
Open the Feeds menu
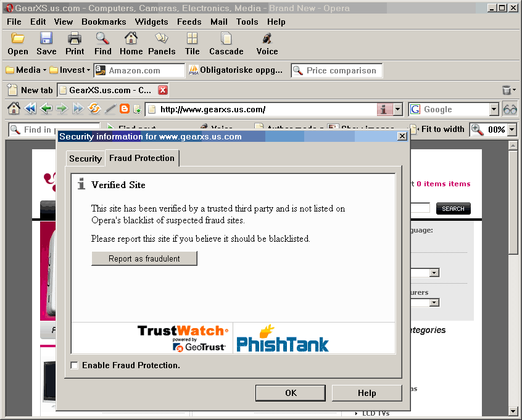[189, 22]
